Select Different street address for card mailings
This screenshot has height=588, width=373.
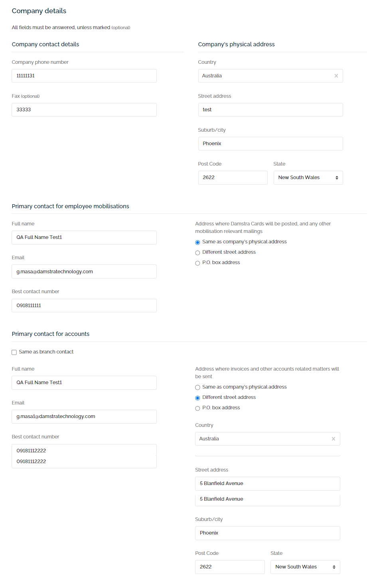[x=197, y=253]
